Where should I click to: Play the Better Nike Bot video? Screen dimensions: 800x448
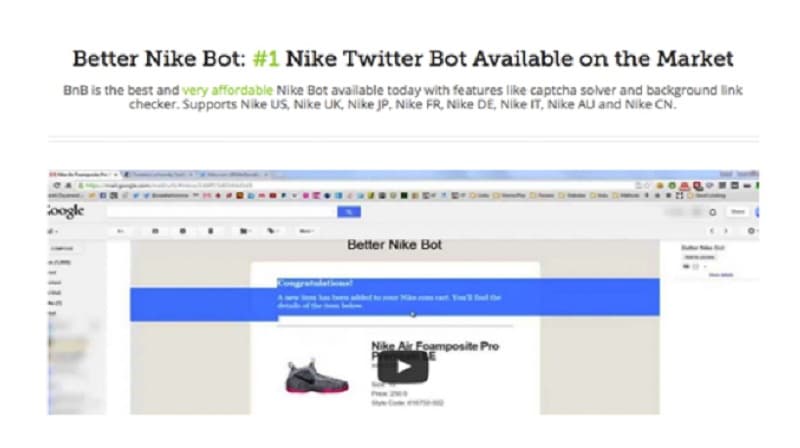[403, 366]
